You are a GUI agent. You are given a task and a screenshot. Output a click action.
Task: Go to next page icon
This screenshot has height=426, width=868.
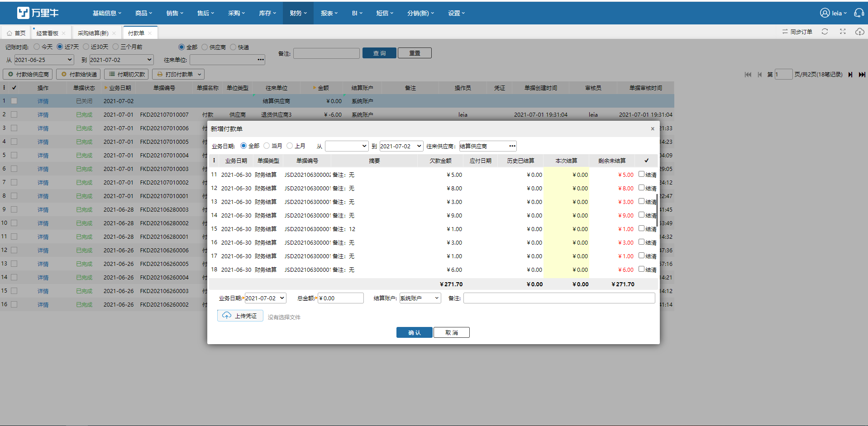(850, 75)
